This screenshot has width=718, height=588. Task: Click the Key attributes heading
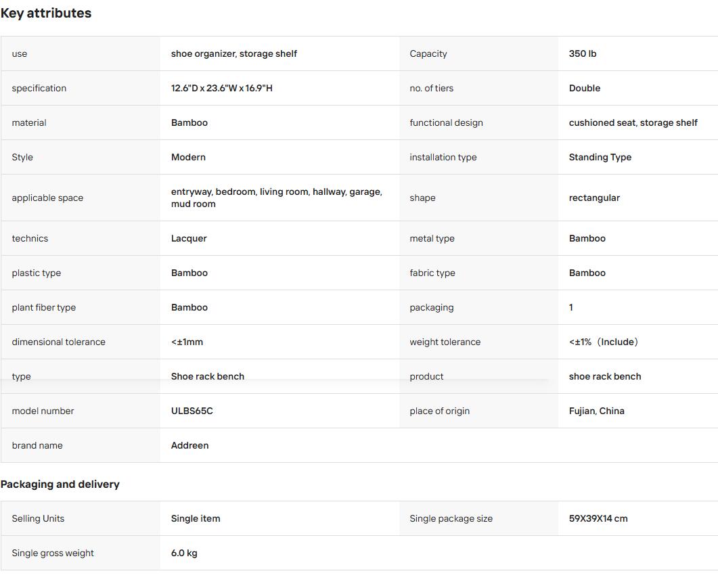(46, 14)
